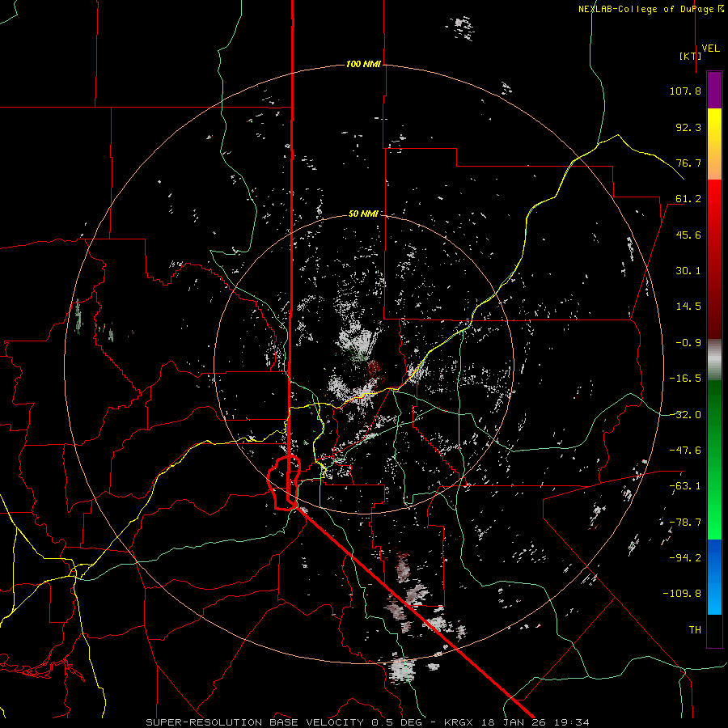Click the 30.1 legend value
This screenshot has height=728, width=728.
(x=688, y=271)
